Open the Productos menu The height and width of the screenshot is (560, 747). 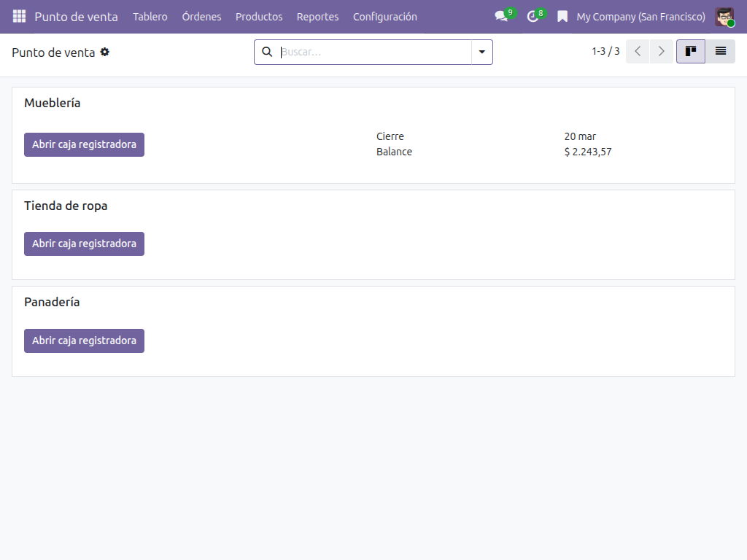point(259,16)
